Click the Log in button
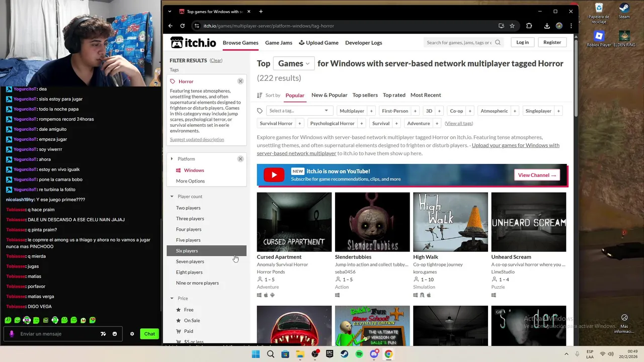 522,42
